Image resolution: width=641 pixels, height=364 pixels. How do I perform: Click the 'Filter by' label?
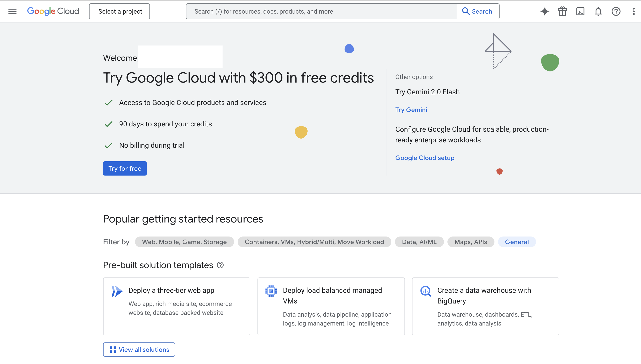tap(116, 242)
